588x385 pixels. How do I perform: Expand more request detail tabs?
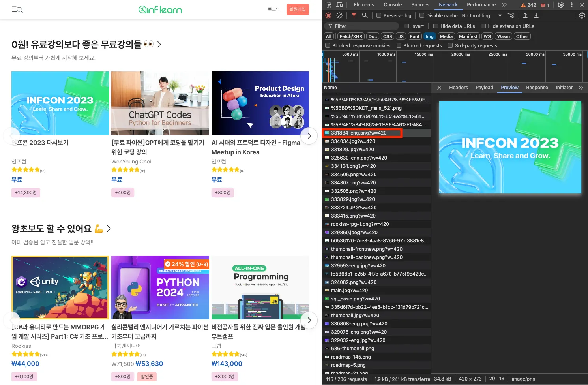(581, 88)
